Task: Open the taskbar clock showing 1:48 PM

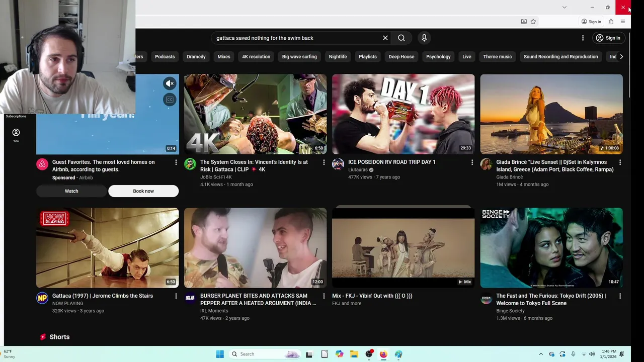Action: point(609,354)
